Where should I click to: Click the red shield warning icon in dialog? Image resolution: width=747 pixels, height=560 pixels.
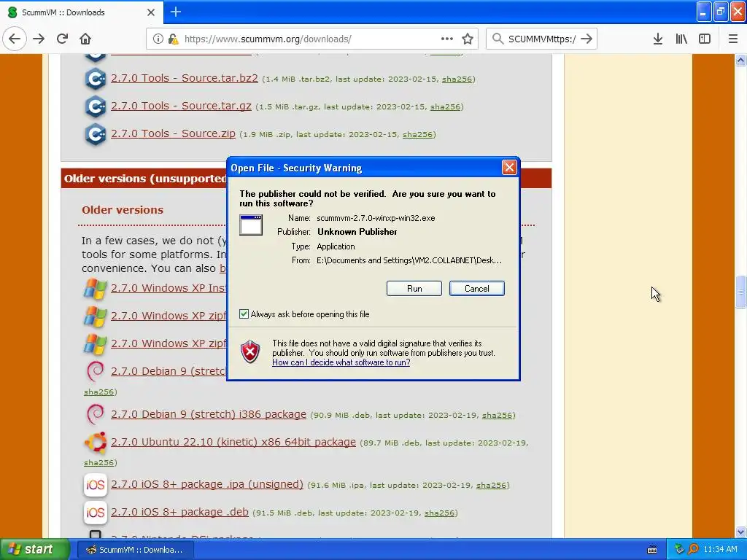[x=251, y=352]
